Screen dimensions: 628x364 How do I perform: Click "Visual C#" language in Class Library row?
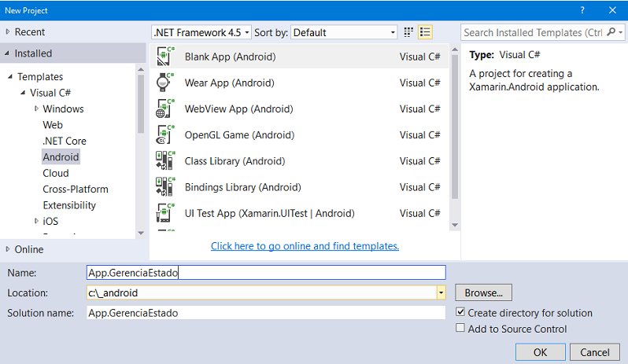click(419, 161)
